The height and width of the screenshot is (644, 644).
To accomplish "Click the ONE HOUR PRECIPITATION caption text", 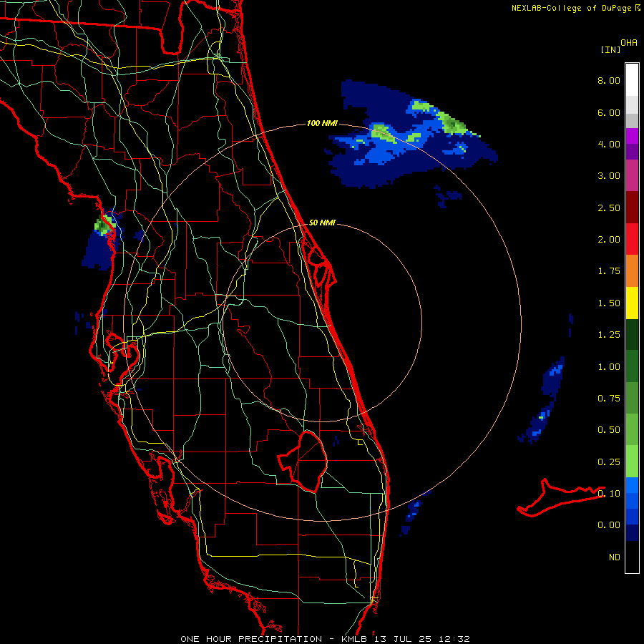I will click(251, 639).
